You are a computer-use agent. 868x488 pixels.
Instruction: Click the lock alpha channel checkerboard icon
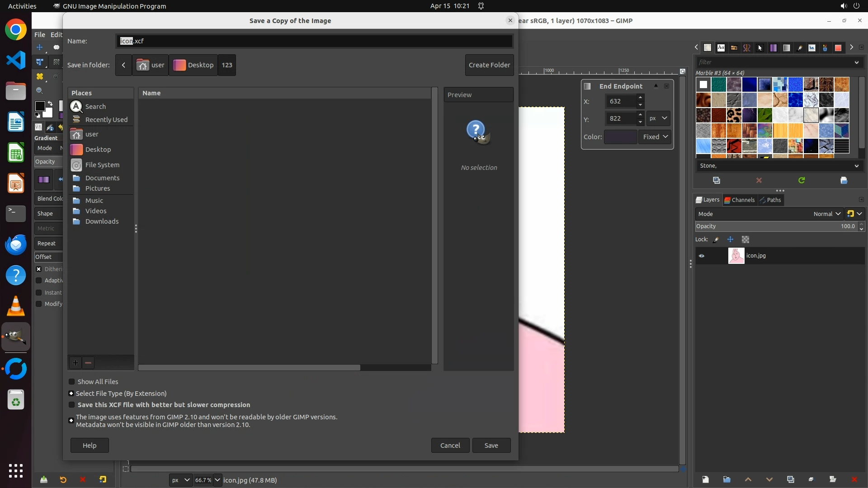click(x=745, y=239)
